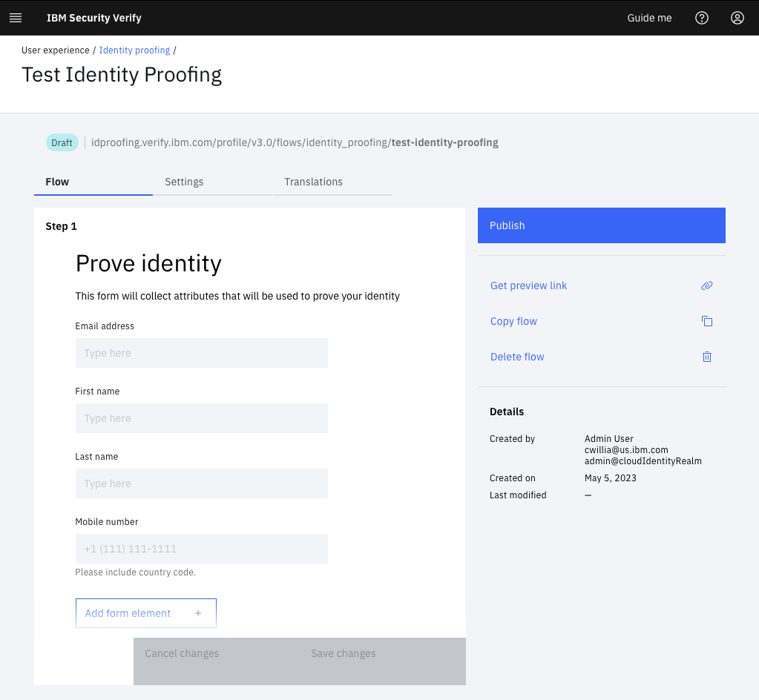Viewport: 759px width, 700px height.
Task: Click the First name text field
Action: (x=201, y=418)
